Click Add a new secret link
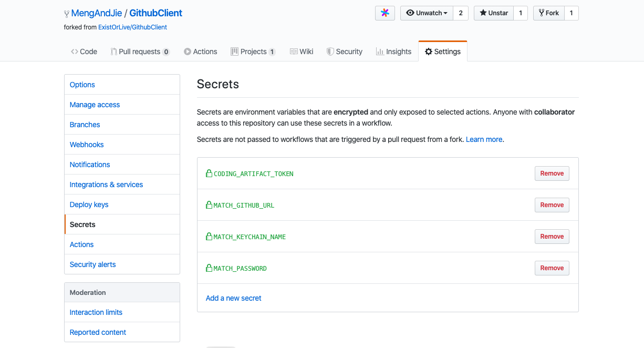The image size is (644, 348). tap(233, 298)
